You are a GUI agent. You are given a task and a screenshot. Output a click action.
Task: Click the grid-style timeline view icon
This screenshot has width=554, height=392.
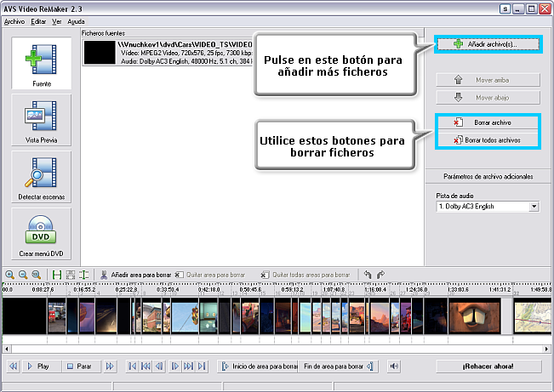click(71, 275)
